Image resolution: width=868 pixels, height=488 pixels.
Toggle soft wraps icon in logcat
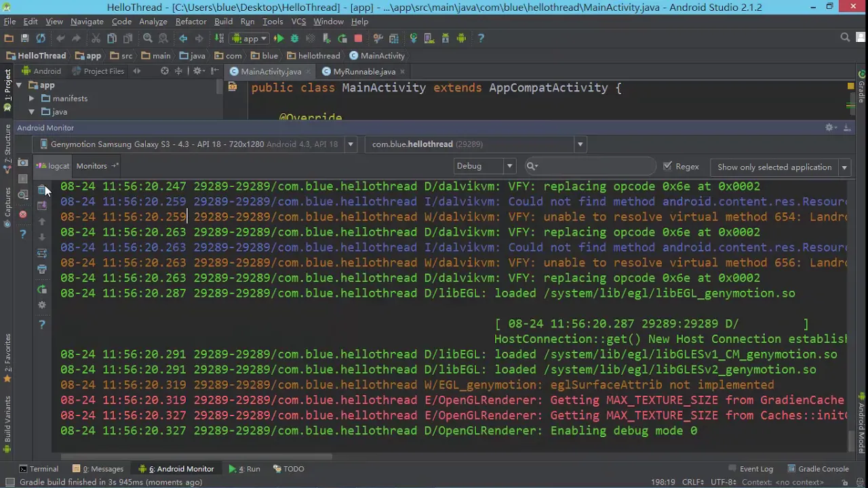42,253
